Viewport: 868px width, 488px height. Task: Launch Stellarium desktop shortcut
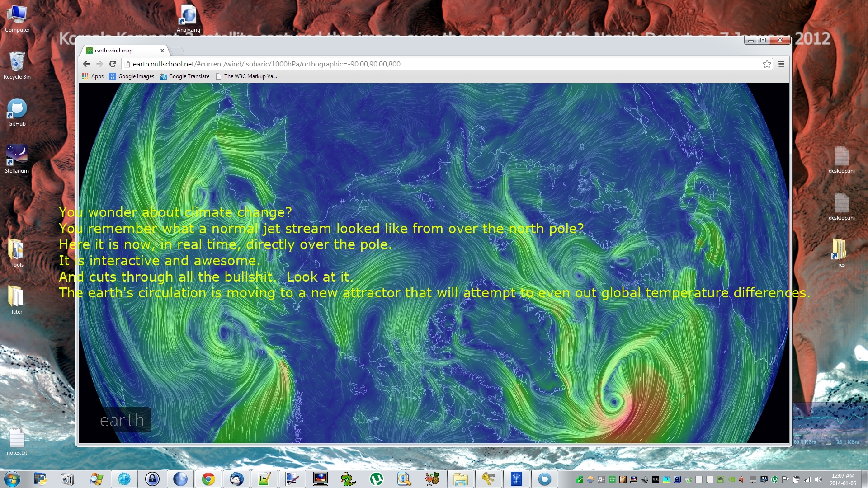coord(17,159)
